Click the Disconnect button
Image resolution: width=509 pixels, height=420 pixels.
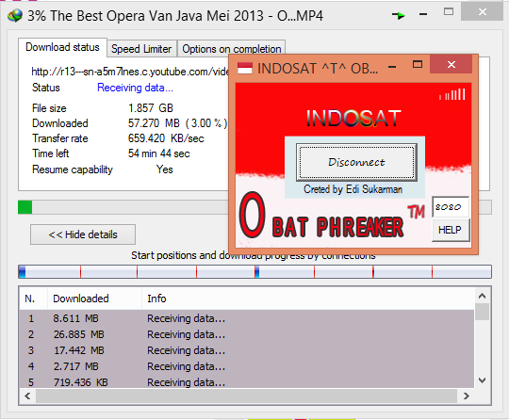point(356,162)
